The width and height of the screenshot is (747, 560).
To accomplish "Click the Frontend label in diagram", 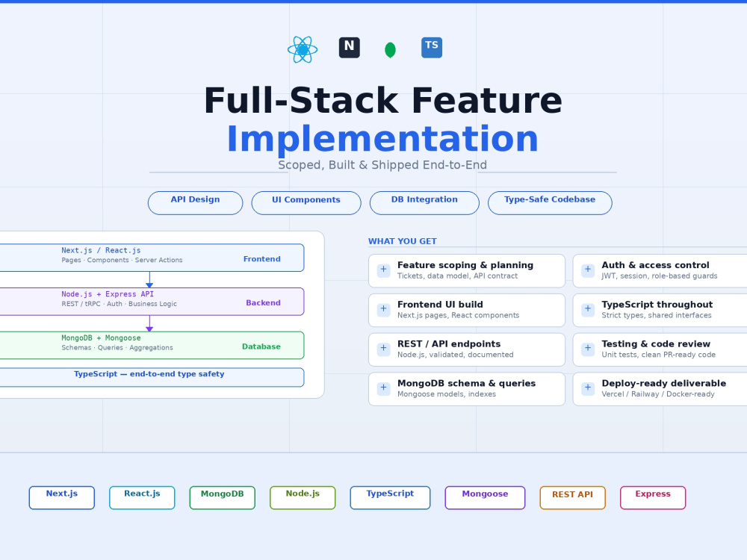I will [x=262, y=259].
